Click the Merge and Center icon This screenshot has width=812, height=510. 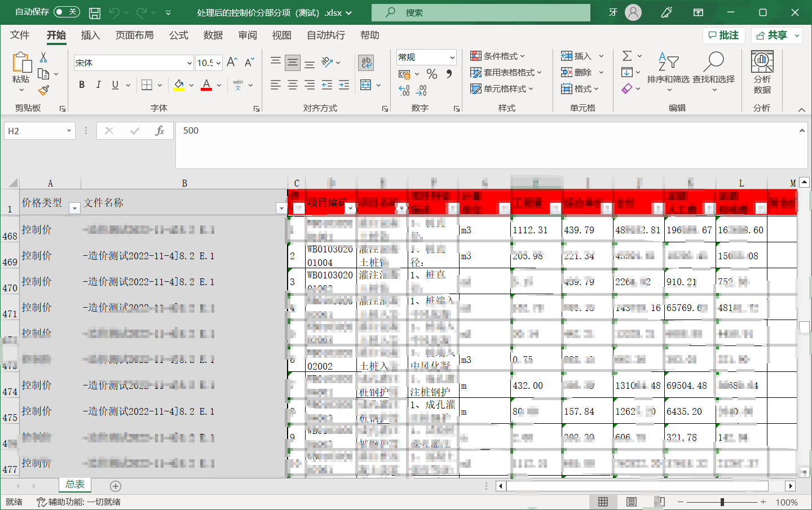pos(366,85)
